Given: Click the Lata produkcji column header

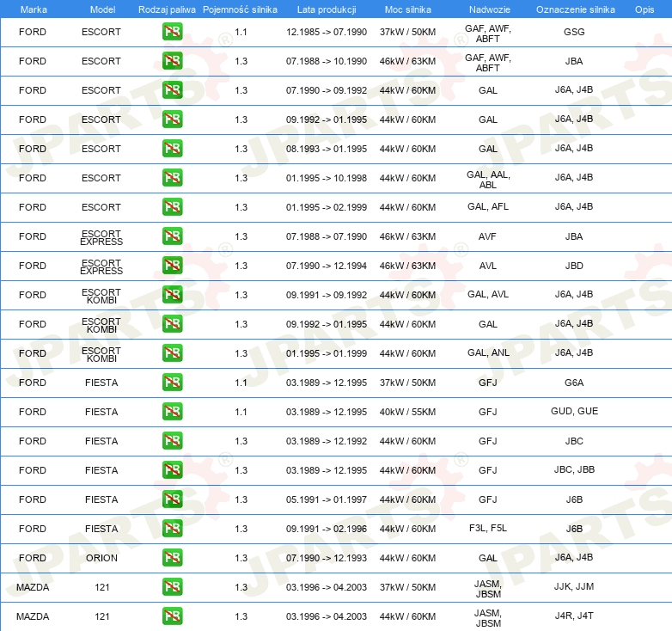Looking at the screenshot, I should pos(327,9).
